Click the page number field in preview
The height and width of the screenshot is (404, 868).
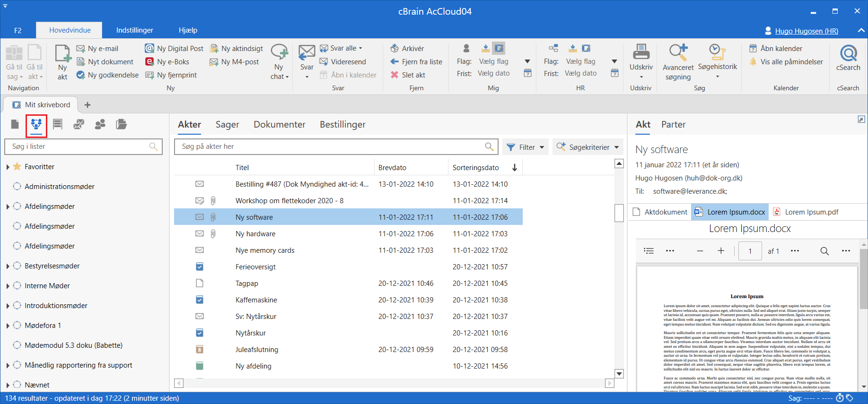click(x=750, y=251)
